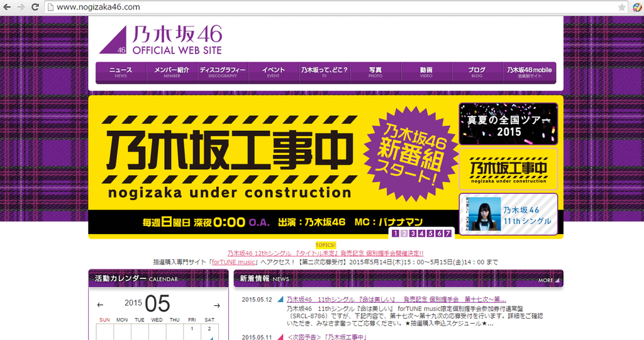Click the 新着情報 NEWS header title

(265, 279)
